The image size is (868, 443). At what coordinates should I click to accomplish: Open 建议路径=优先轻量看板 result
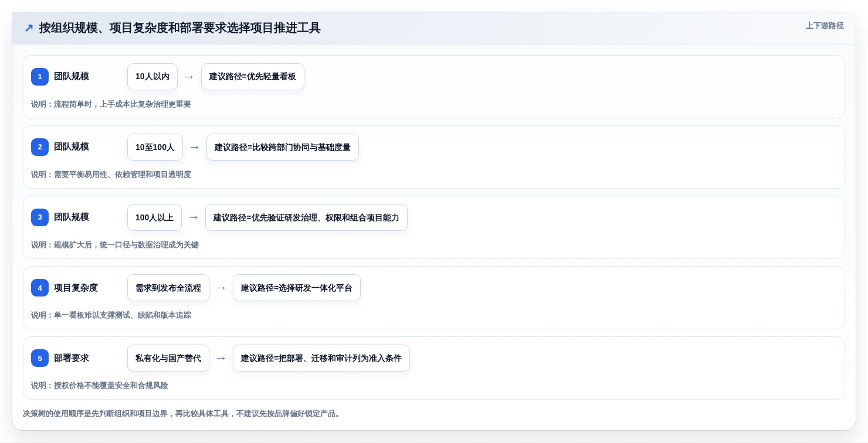[253, 77]
